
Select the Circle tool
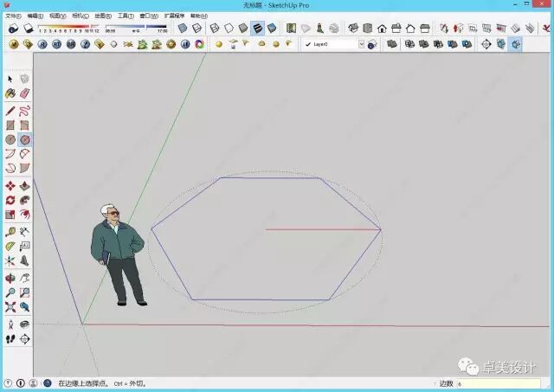(10, 140)
